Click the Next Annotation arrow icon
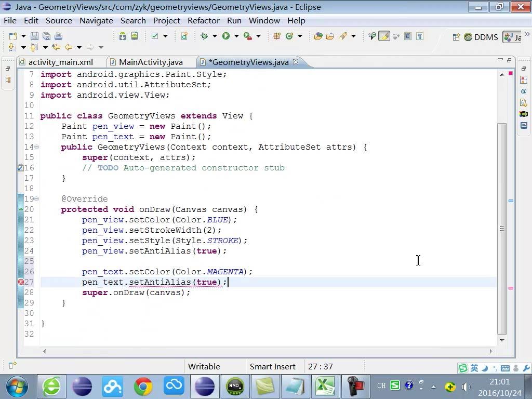 (12, 47)
